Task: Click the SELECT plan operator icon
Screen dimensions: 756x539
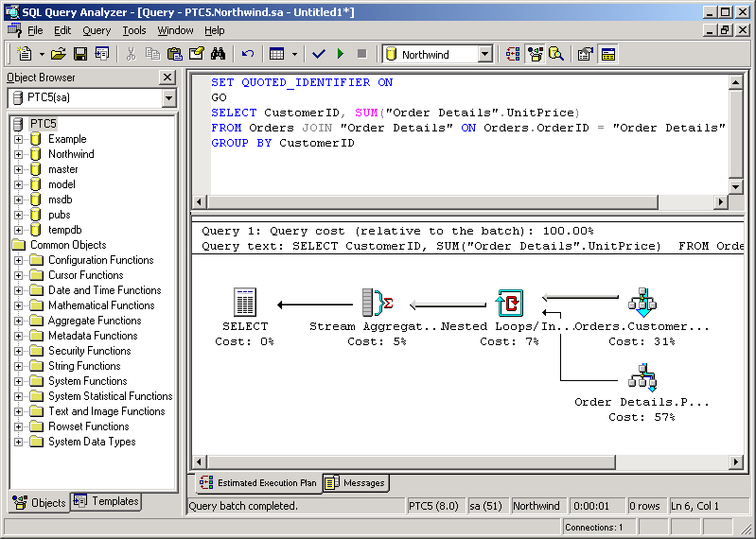Action: coord(245,303)
